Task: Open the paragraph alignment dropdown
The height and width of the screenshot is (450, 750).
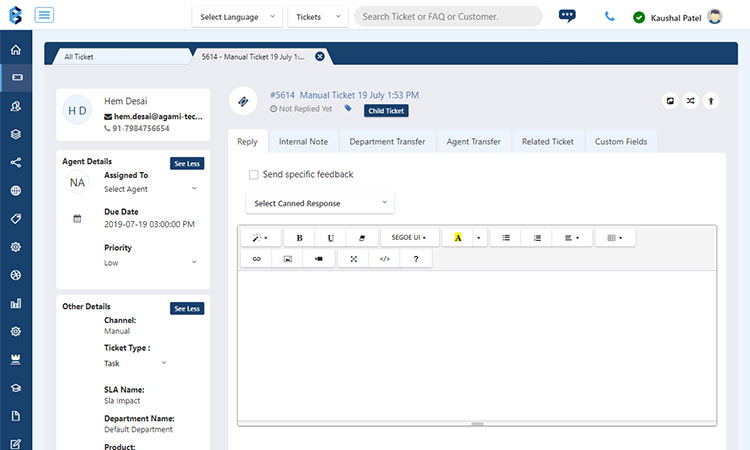Action: pos(572,238)
